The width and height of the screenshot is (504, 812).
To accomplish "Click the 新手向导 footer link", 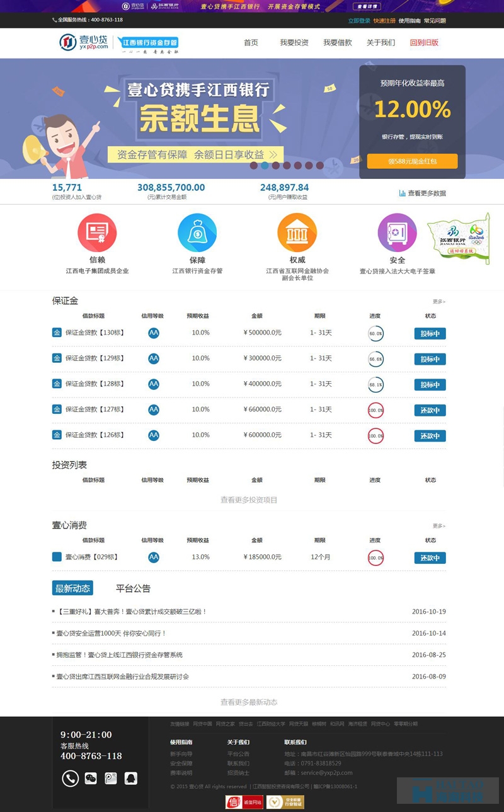I will point(181,754).
